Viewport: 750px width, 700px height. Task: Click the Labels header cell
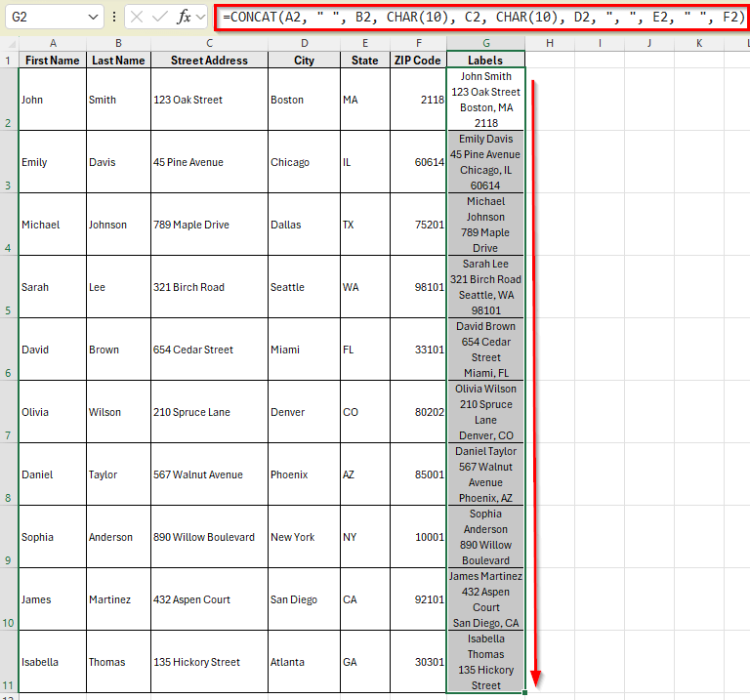click(x=485, y=61)
